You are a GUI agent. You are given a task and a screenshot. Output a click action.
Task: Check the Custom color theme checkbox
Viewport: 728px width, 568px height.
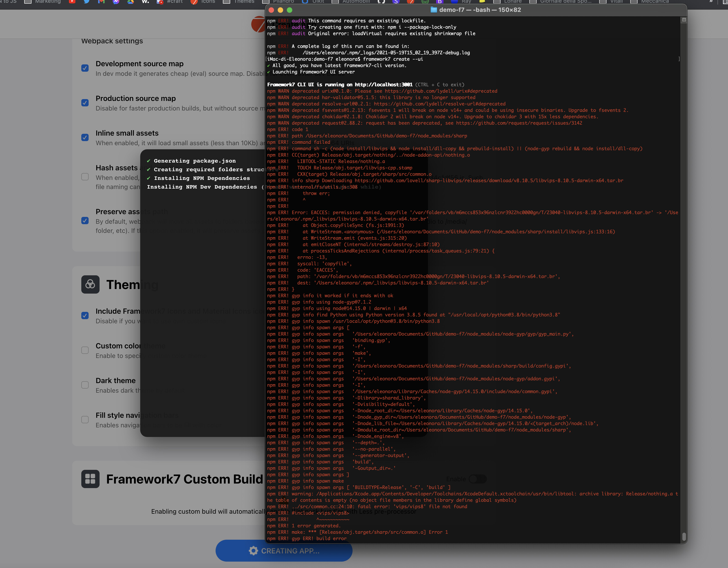(x=85, y=350)
